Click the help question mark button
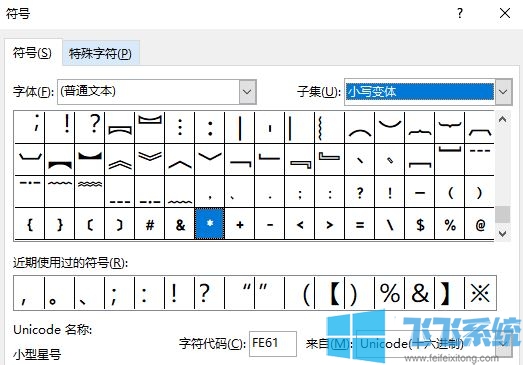The image size is (523, 365). click(460, 13)
